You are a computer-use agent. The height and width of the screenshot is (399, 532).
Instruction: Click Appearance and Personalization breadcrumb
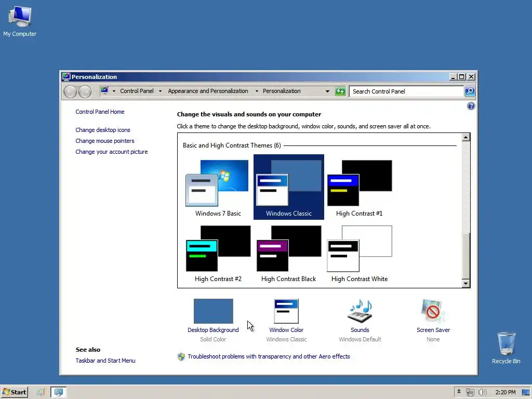[208, 91]
